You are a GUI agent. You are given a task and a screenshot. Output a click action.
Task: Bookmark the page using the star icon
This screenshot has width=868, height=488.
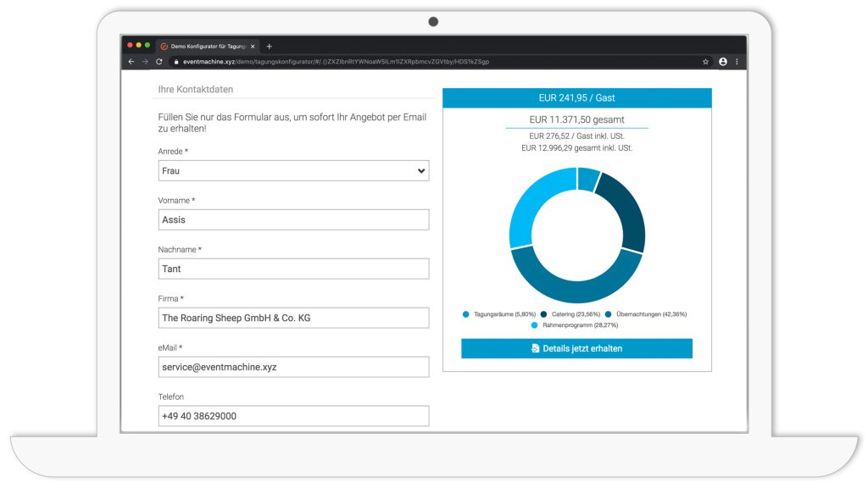pyautogui.click(x=705, y=62)
